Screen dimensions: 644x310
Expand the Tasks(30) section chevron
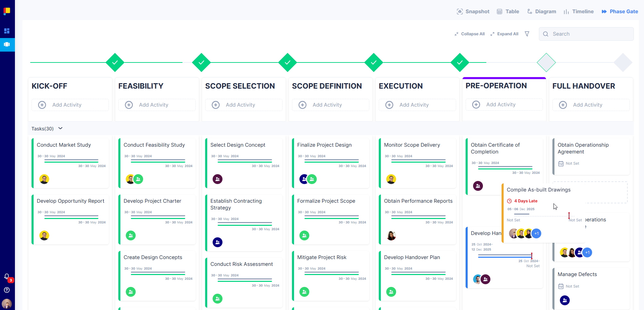(60, 128)
